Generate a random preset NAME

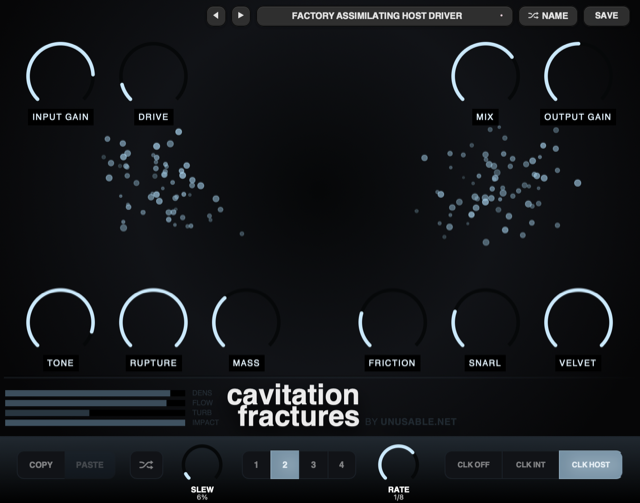tap(548, 16)
